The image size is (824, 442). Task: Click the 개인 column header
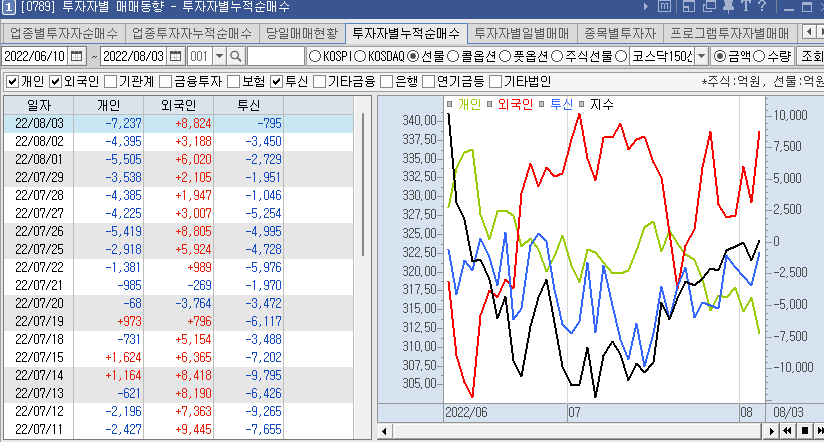point(109,105)
